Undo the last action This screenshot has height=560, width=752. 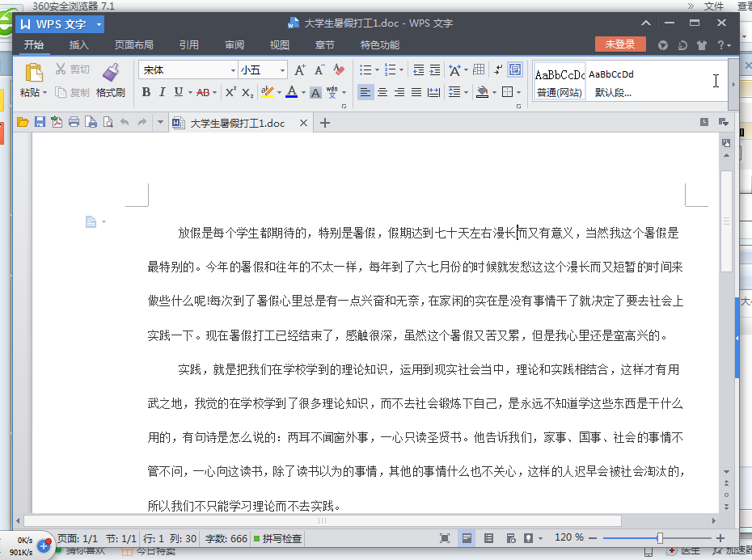125,122
